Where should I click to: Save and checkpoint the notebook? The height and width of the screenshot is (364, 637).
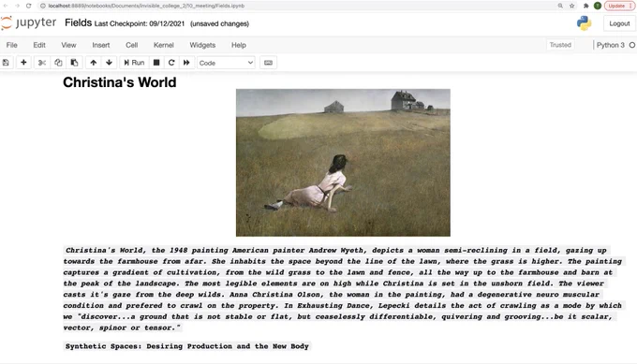6,63
